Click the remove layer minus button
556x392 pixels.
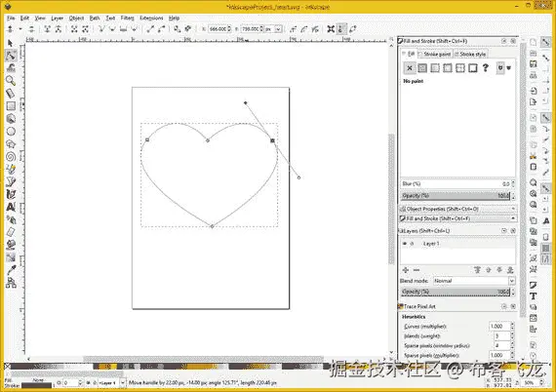pos(417,270)
